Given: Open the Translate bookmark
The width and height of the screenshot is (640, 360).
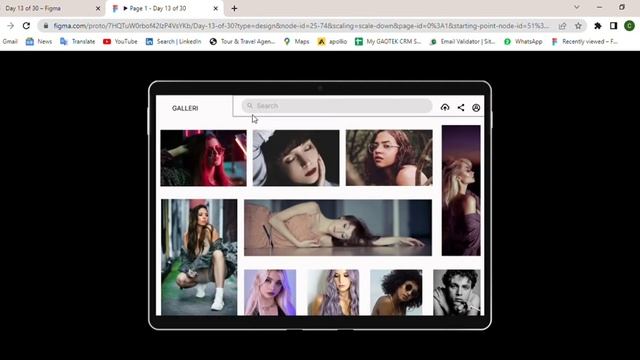Looking at the screenshot, I should point(77,41).
